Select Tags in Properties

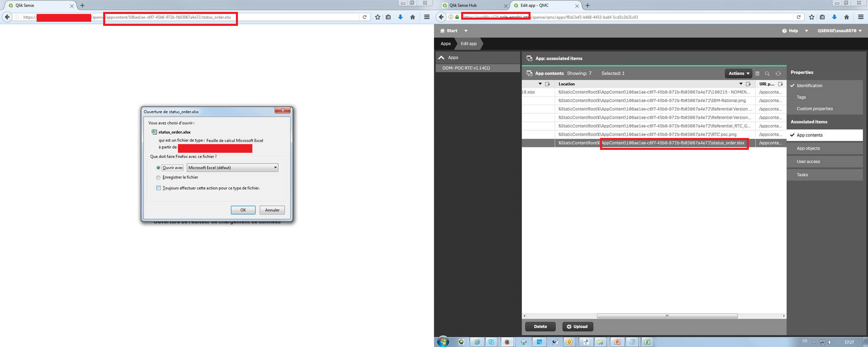pyautogui.click(x=825, y=97)
